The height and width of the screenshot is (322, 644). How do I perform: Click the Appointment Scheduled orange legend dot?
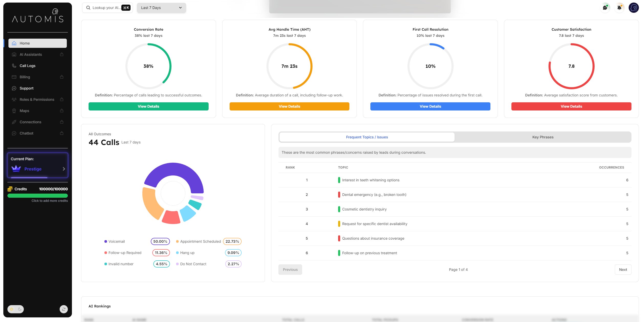coord(177,241)
